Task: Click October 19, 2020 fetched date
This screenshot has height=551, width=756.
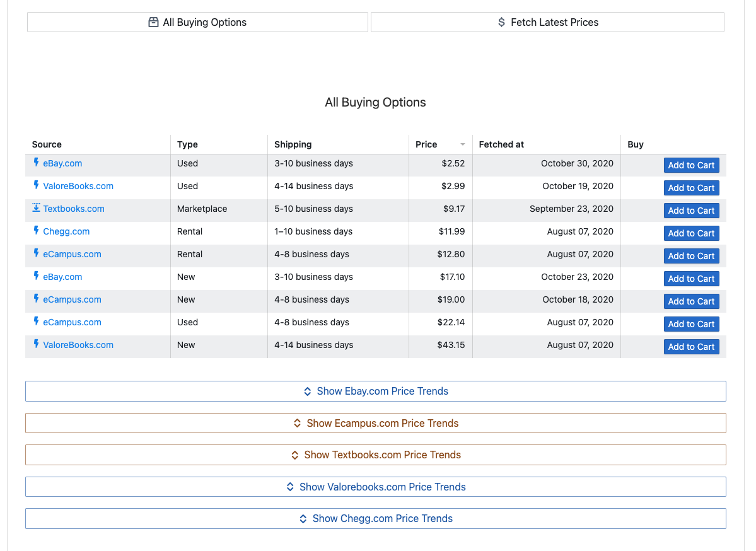Action: point(578,186)
